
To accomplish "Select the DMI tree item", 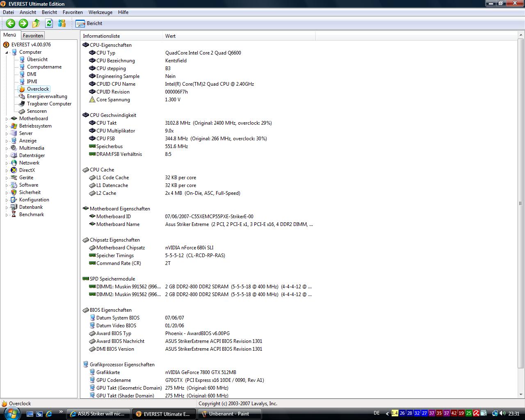I will 32,74.
